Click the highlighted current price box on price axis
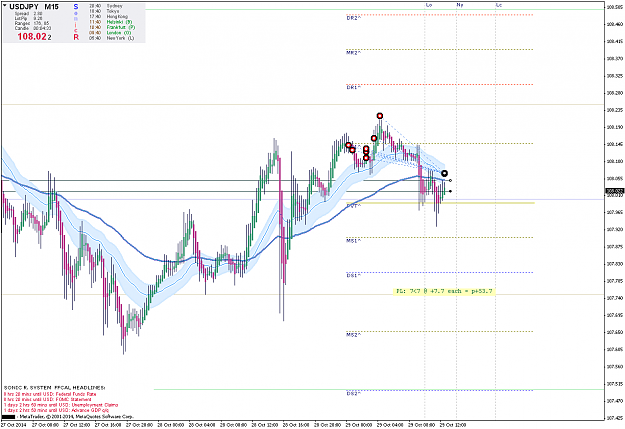Screen dimensions: 625x429 click(615, 192)
